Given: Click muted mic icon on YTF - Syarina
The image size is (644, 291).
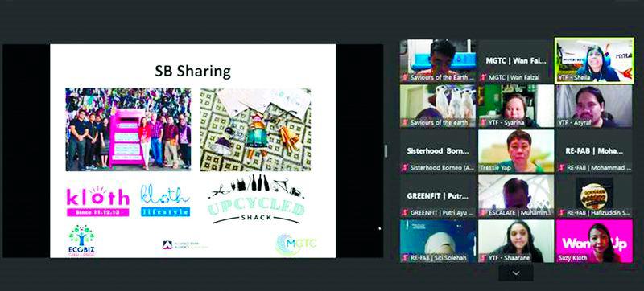Looking at the screenshot, I should click(x=484, y=122).
